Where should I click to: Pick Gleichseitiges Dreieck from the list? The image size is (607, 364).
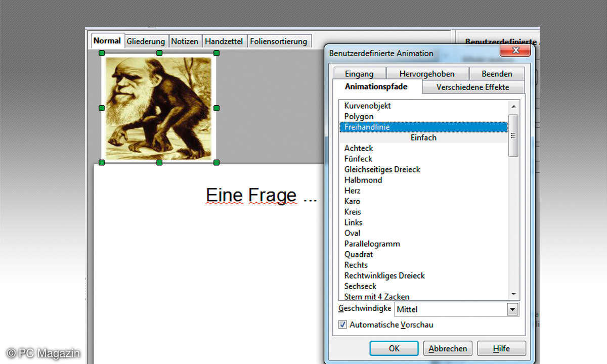click(423, 169)
